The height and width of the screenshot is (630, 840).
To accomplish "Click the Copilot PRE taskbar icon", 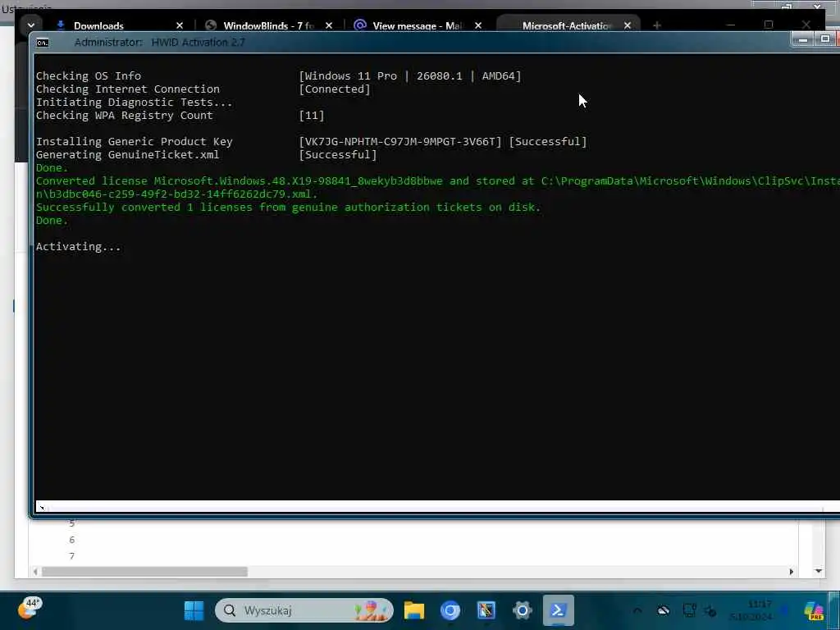I will (814, 610).
